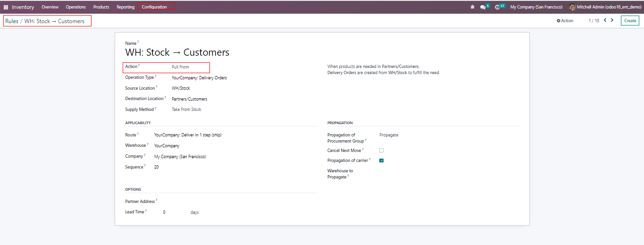Go to previous record arrow
The width and height of the screenshot is (644, 245).
(605, 20)
